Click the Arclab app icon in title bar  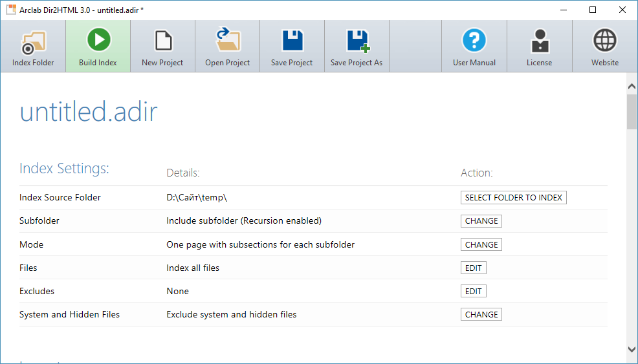[x=11, y=10]
